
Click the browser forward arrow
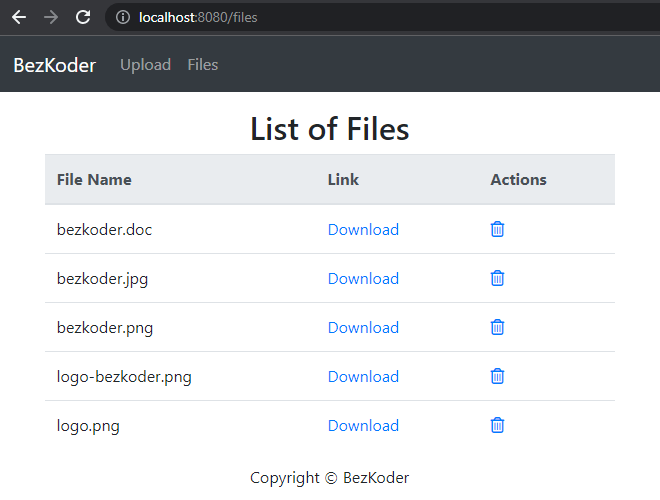coord(51,17)
